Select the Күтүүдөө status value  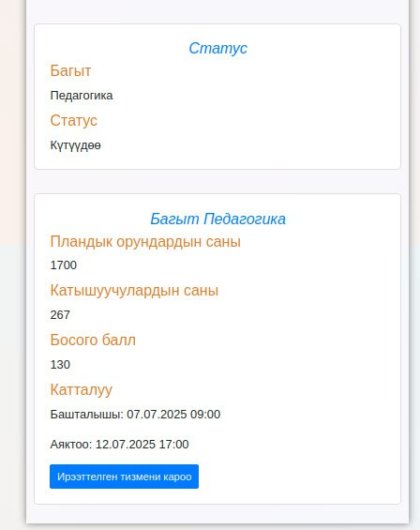tap(75, 145)
